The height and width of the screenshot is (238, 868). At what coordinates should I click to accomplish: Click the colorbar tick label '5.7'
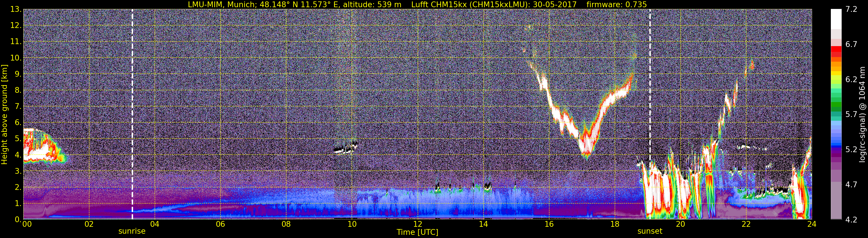tap(851, 115)
